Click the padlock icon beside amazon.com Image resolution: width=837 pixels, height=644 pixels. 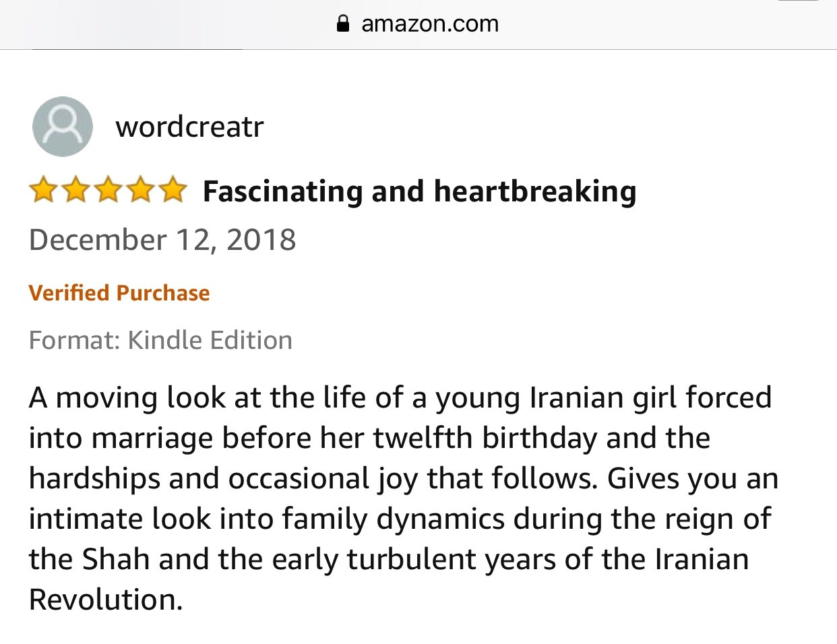coord(343,24)
